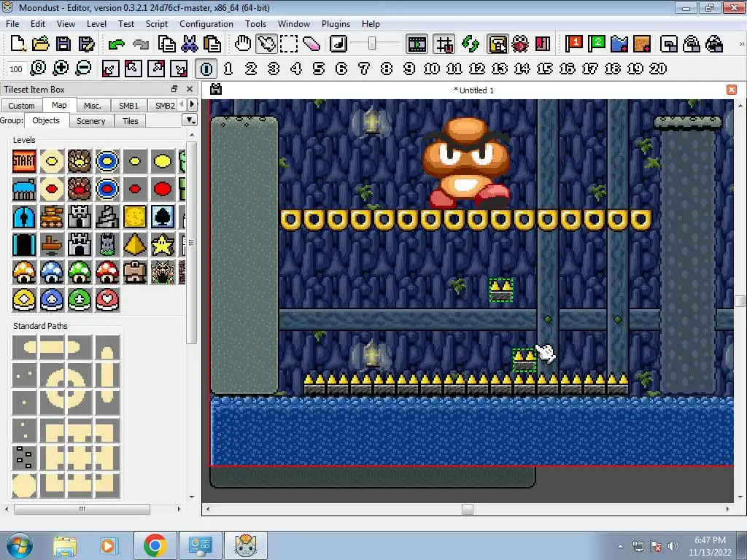The width and height of the screenshot is (747, 560).
Task: Toggle the grid snap button
Action: coord(444,44)
